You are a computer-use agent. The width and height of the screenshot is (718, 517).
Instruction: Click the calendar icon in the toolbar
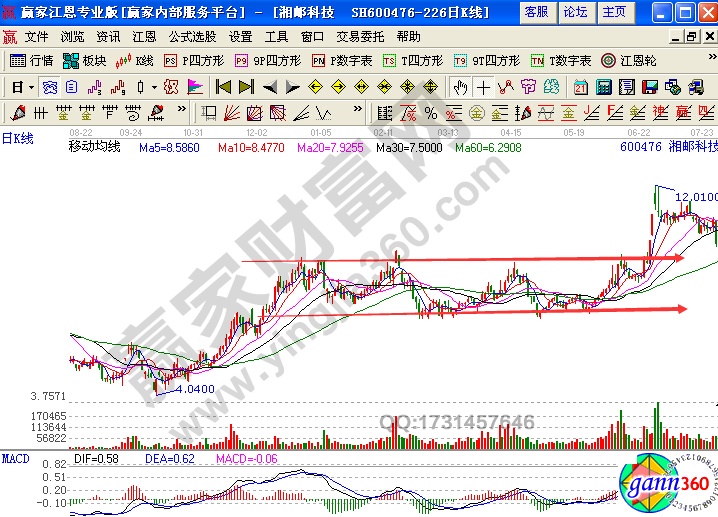(581, 86)
